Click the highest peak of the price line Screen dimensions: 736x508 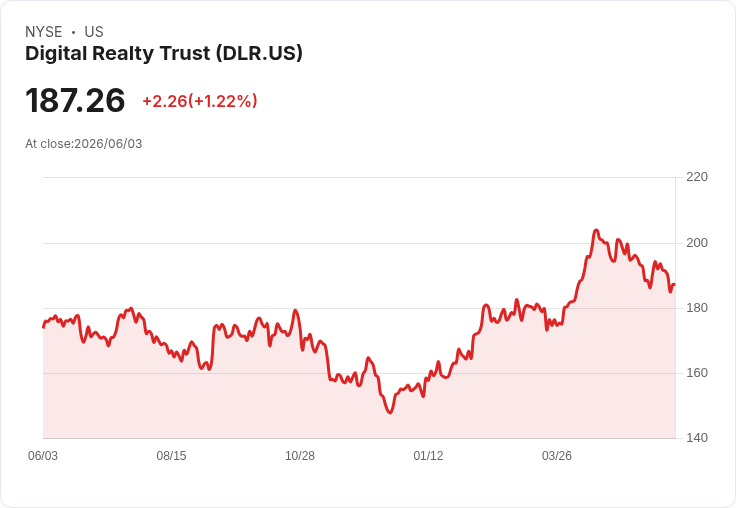(x=596, y=230)
